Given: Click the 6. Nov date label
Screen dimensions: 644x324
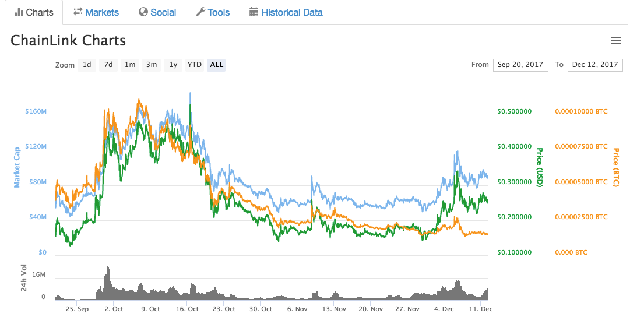Looking at the screenshot, I should [297, 309].
